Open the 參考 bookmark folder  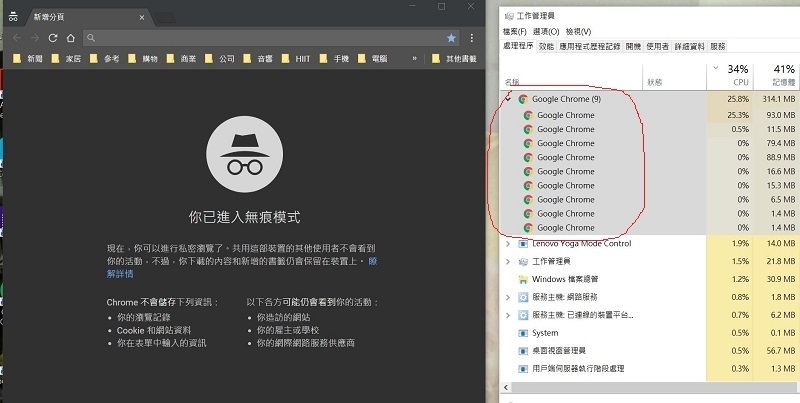105,59
